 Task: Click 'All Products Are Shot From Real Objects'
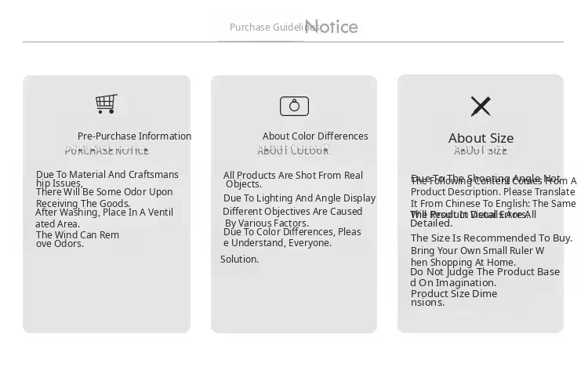pyautogui.click(x=293, y=180)
